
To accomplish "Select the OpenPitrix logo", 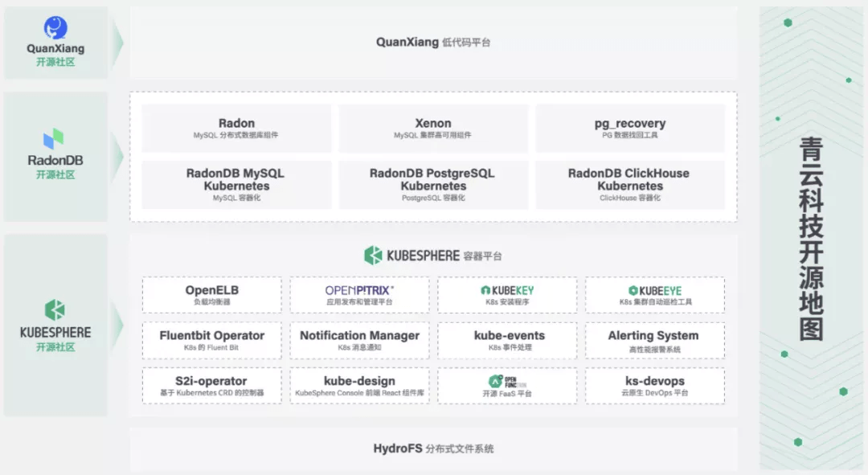I will (x=359, y=290).
